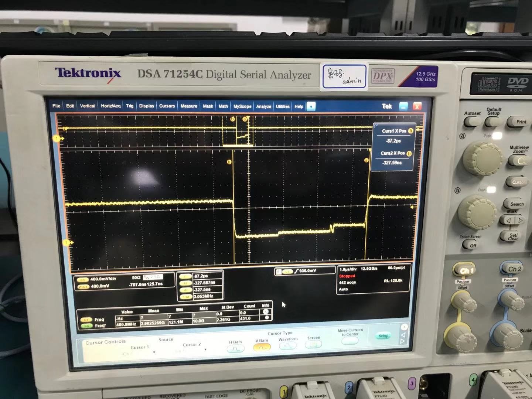Click the t1 cursor readout badge
This screenshot has width=532, height=399.
click(x=185, y=276)
